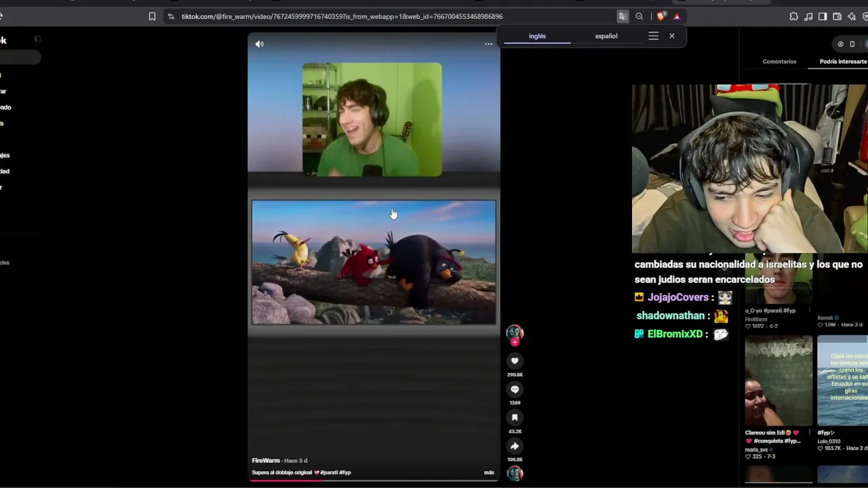Open the #fyp hashtag in the caption
The height and width of the screenshot is (488, 868).
[x=345, y=472]
